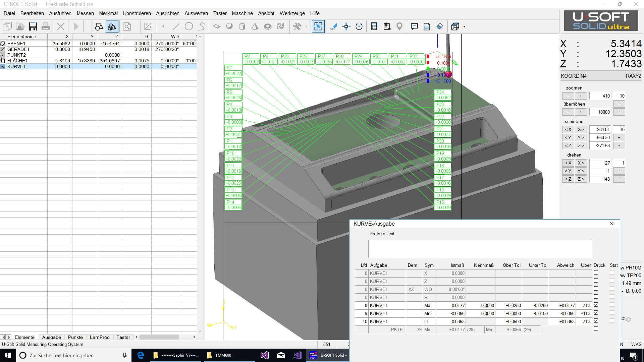Activate the Kreis (circle) measurement tool
The width and height of the screenshot is (644, 362).
point(189,26)
